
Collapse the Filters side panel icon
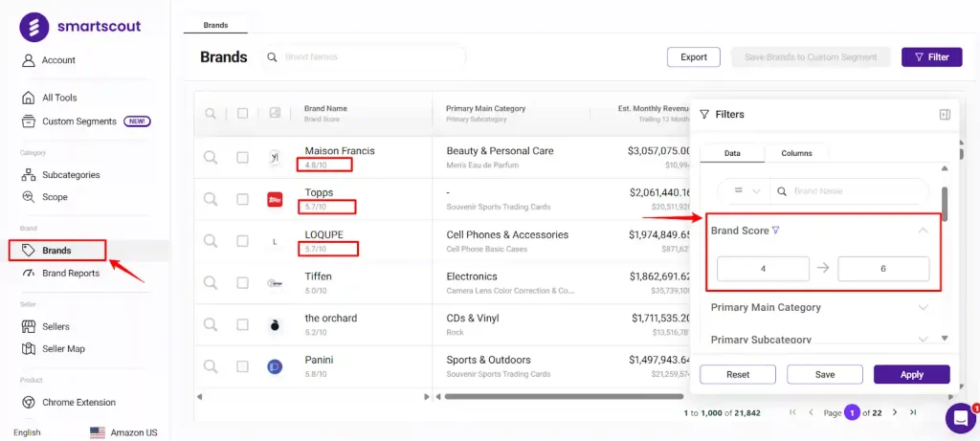pos(945,114)
